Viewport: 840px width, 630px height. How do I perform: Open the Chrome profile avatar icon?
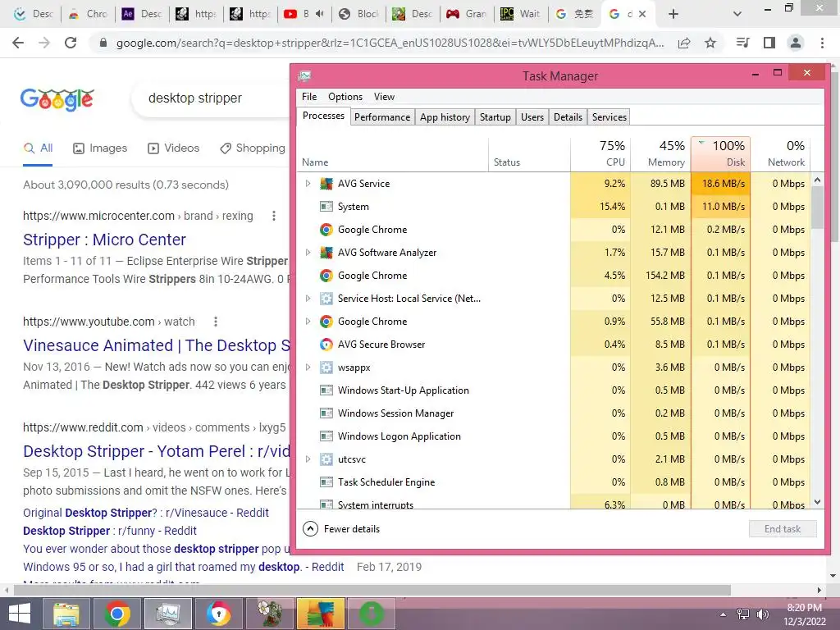[796, 43]
